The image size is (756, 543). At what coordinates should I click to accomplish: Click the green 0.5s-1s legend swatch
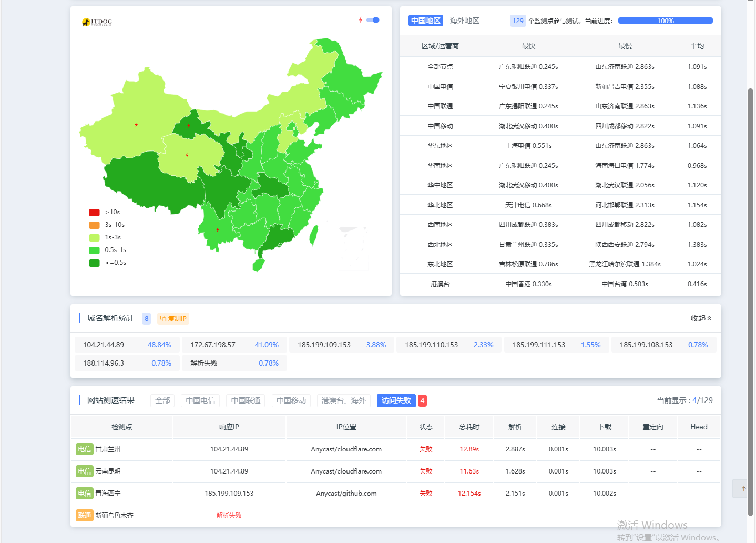[95, 250]
